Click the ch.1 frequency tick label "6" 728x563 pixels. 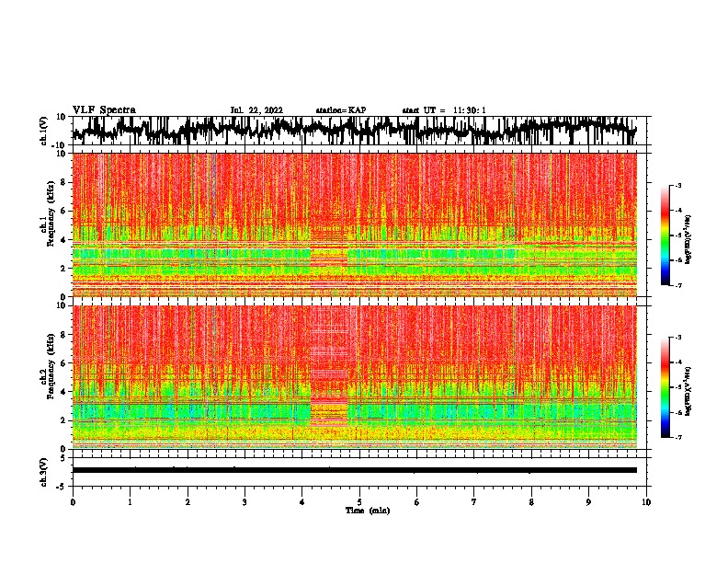[x=63, y=211]
